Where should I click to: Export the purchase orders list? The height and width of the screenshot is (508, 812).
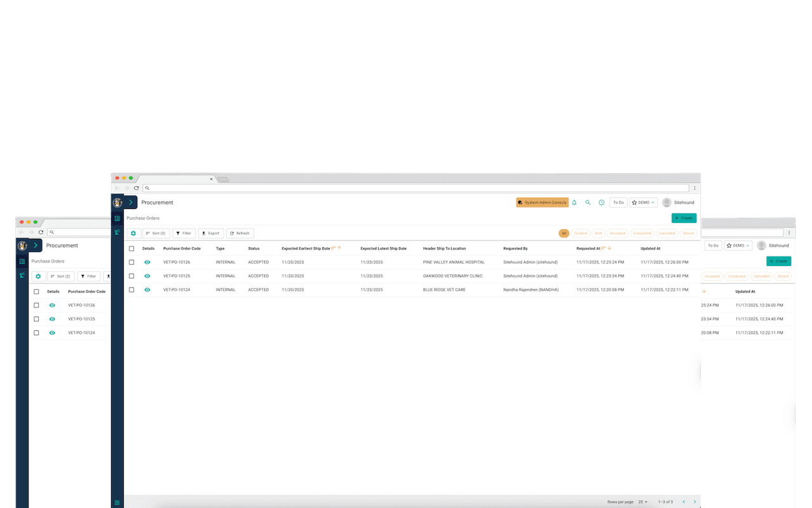211,233
